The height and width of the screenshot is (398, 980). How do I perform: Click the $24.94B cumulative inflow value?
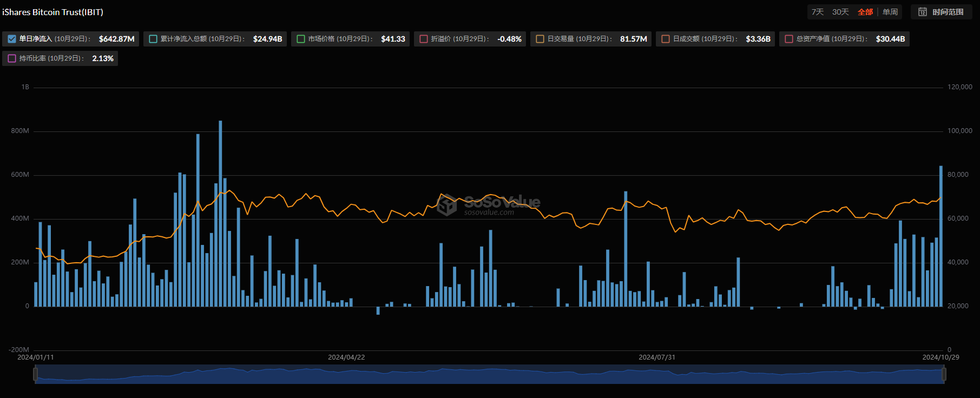268,39
